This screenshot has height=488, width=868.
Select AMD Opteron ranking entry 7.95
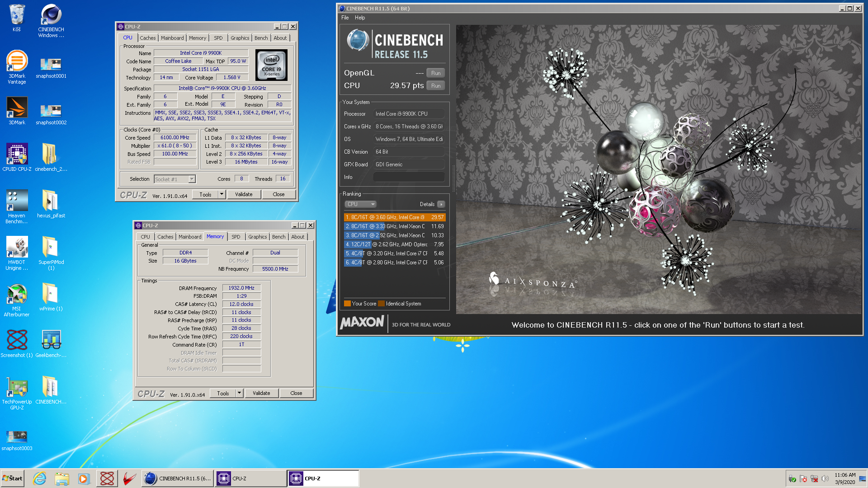click(395, 244)
